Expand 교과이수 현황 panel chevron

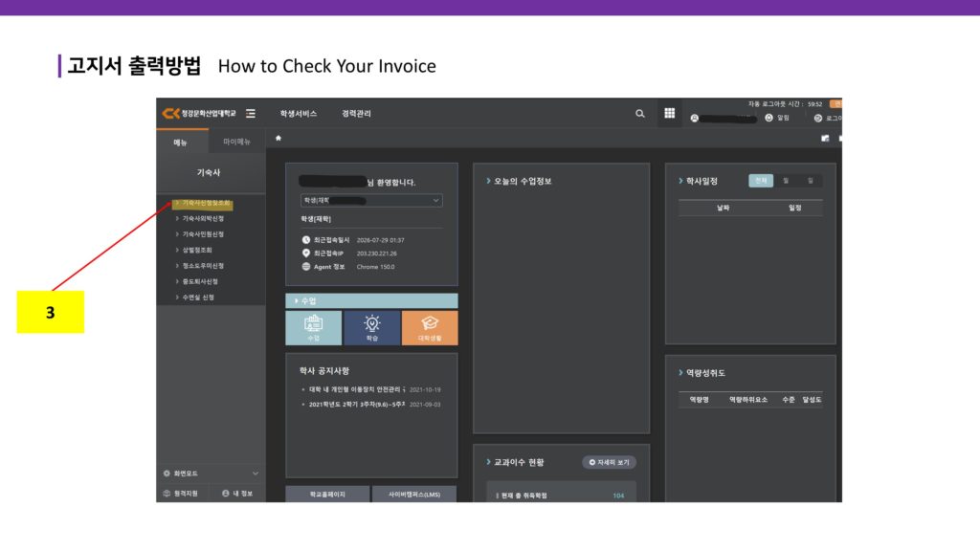(x=489, y=462)
